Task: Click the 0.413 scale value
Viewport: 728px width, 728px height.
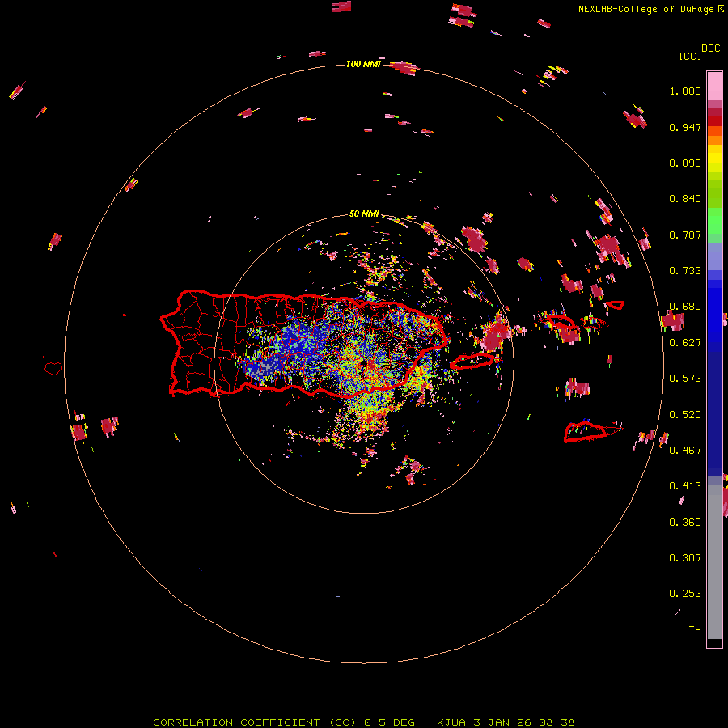Action: (685, 486)
